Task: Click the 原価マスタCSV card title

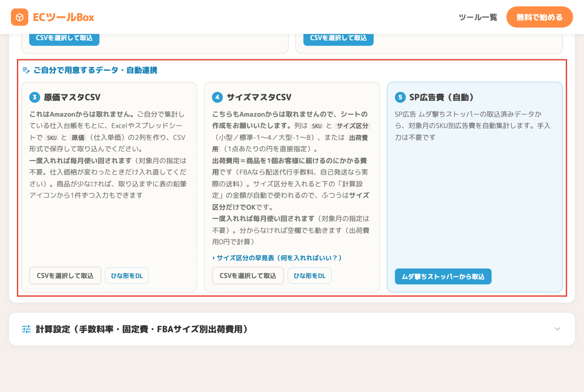Action: (72, 97)
